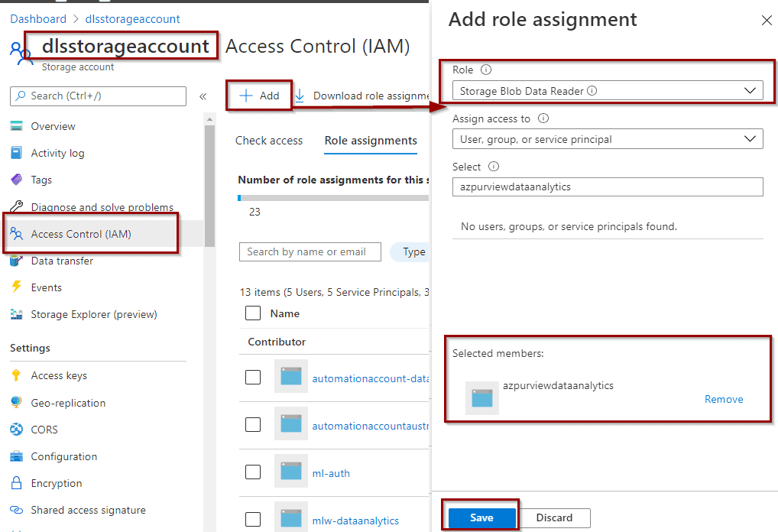778x532 pixels.
Task: Click the Download role assignments arrow icon
Action: [x=300, y=96]
